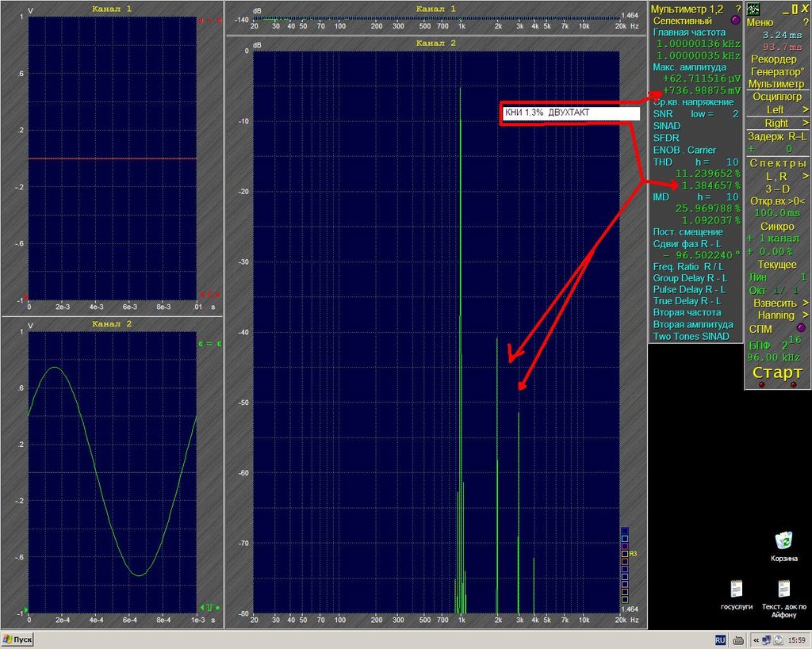Select the light blue spectrum color square
The height and width of the screenshot is (649, 812).
pos(625,539)
